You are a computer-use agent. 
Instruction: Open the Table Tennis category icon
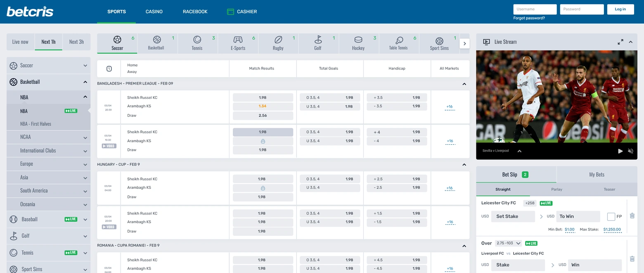pyautogui.click(x=399, y=40)
